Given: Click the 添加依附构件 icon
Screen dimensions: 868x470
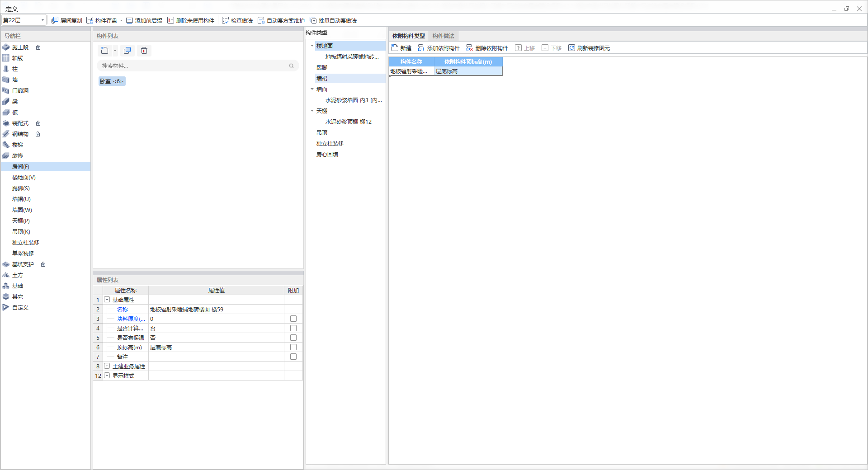Looking at the screenshot, I should [421, 48].
